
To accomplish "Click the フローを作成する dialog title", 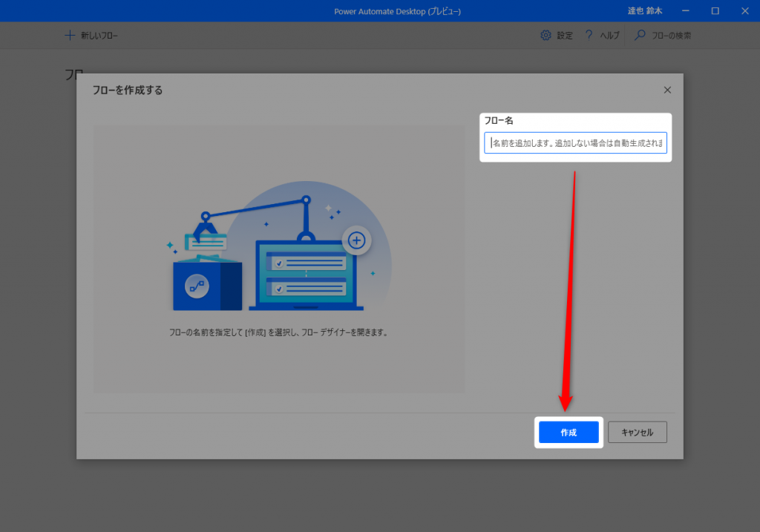I will (128, 90).
